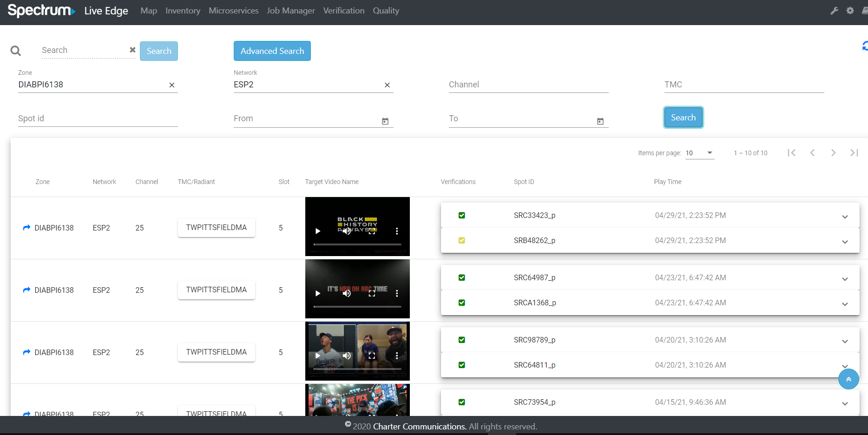Clear the ESP2 network filter
868x435 pixels.
coord(387,85)
